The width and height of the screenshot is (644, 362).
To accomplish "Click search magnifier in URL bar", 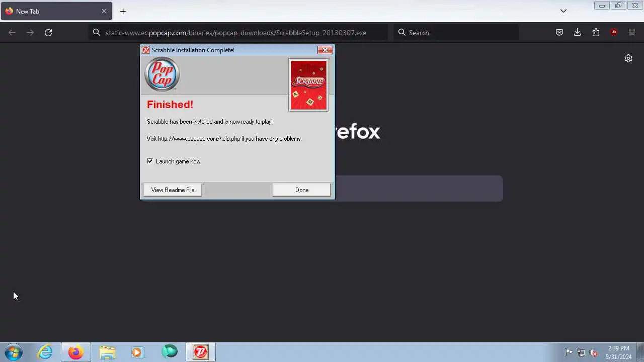I will pyautogui.click(x=97, y=32).
